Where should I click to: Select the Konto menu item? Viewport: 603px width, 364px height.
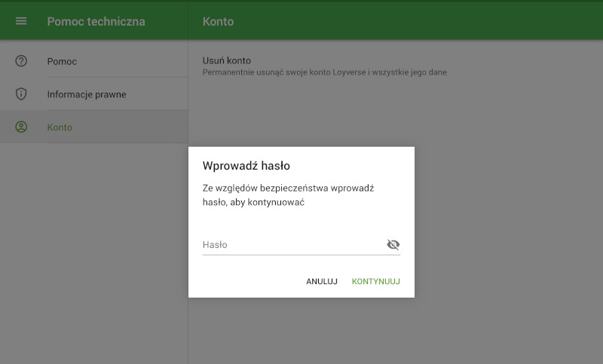(x=93, y=127)
